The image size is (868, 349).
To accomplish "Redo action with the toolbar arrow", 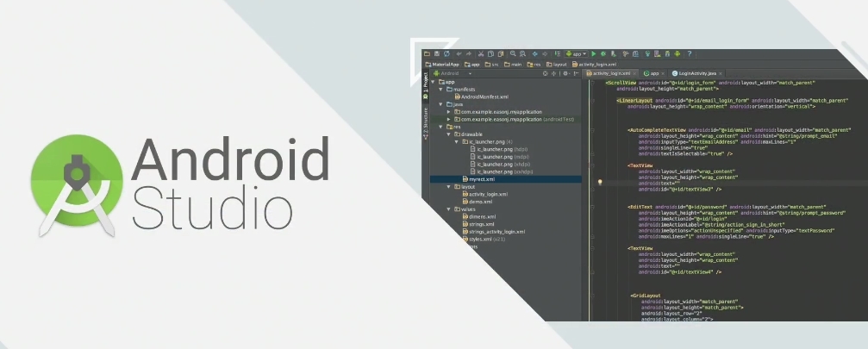I will [468, 53].
